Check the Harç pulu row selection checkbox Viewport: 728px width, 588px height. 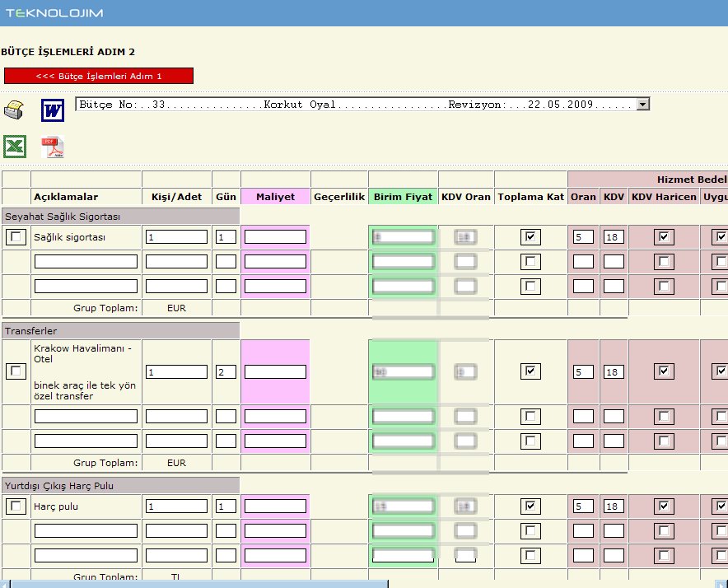(16, 506)
